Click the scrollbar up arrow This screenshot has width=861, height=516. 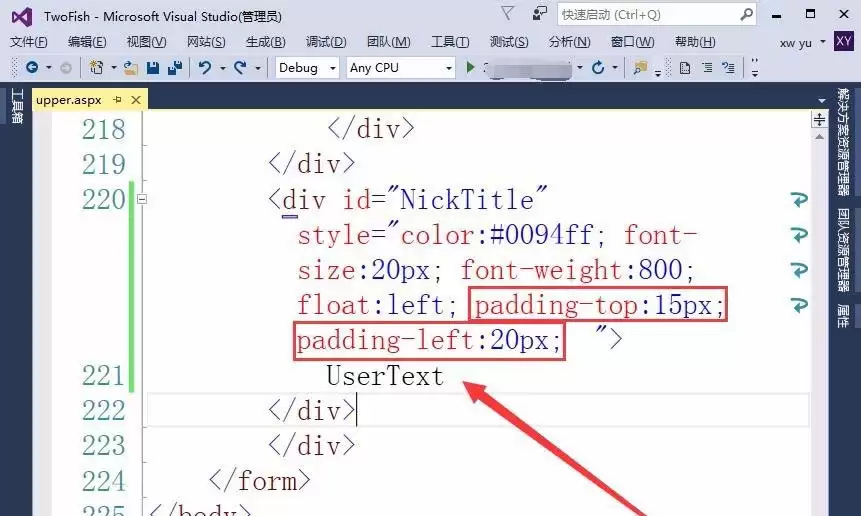tap(819, 137)
